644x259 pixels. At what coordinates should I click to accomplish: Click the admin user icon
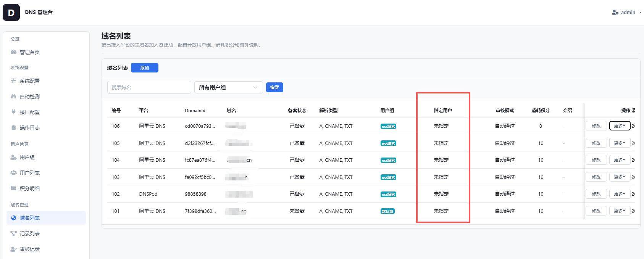(615, 13)
